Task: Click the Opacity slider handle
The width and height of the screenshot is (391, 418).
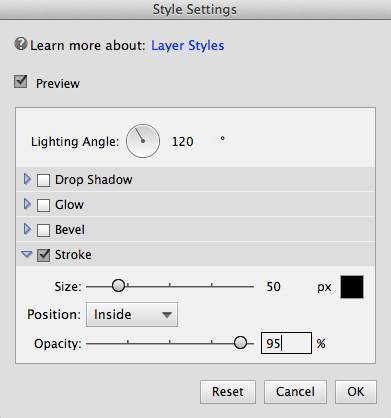Action: click(x=240, y=343)
